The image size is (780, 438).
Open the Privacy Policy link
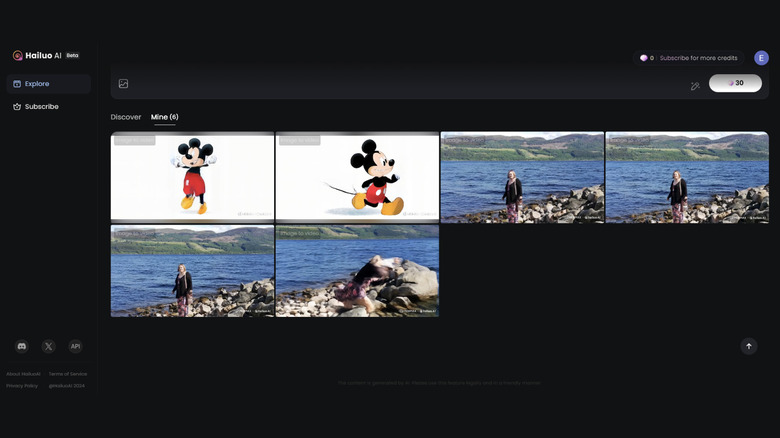tap(22, 385)
